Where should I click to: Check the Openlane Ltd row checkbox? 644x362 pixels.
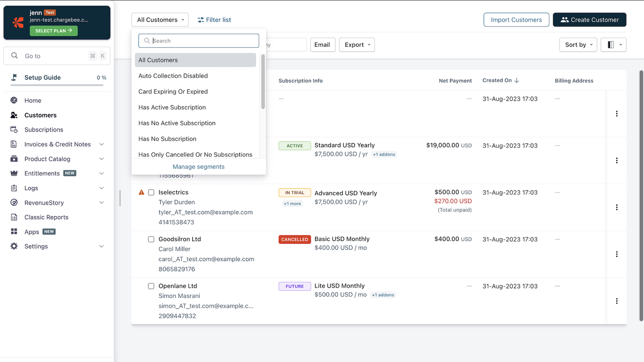point(151,286)
